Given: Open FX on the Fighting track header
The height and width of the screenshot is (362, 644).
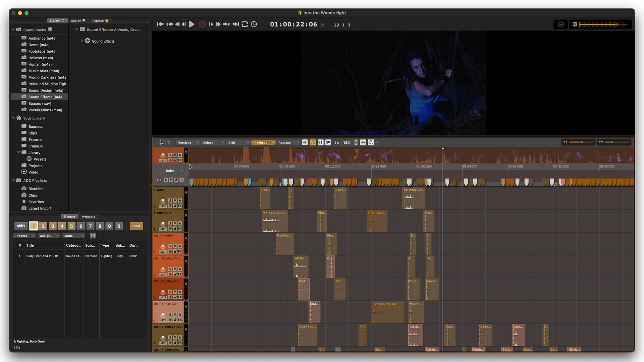Looking at the screenshot, I should [x=180, y=205].
